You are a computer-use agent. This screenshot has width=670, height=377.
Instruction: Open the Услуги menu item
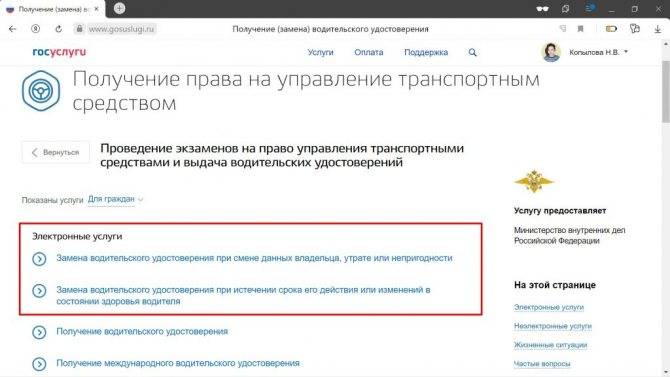tap(320, 52)
